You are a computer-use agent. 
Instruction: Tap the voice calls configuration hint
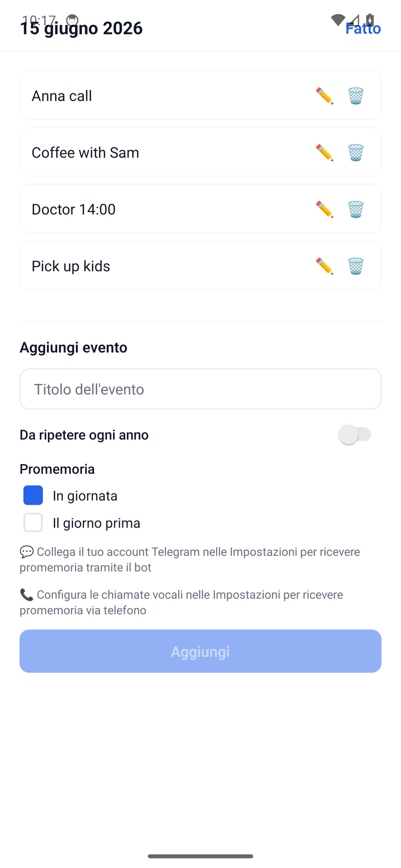pos(182,603)
